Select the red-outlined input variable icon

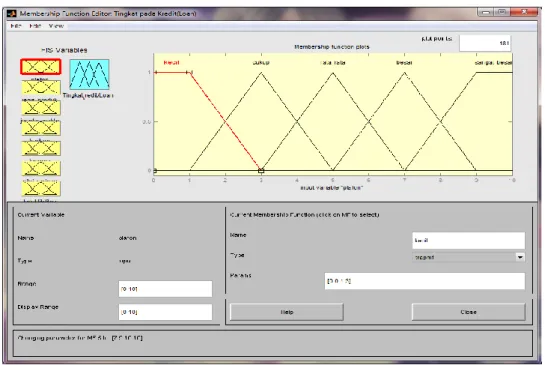[x=41, y=67]
